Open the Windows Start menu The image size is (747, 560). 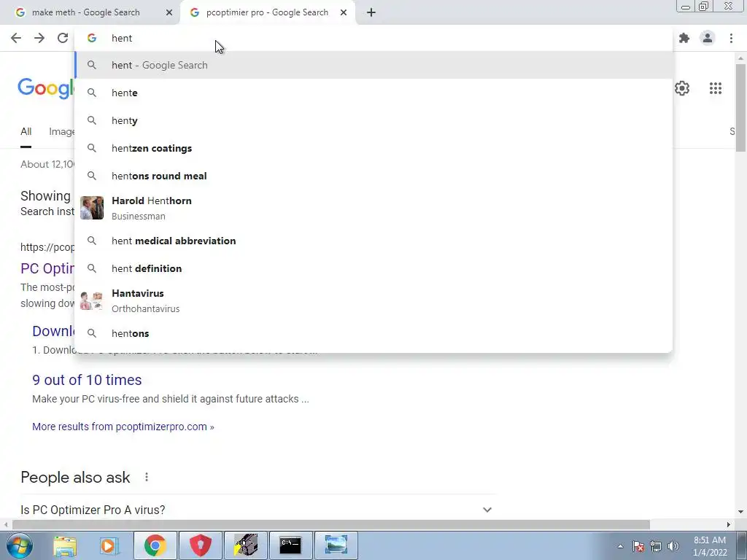(x=19, y=545)
